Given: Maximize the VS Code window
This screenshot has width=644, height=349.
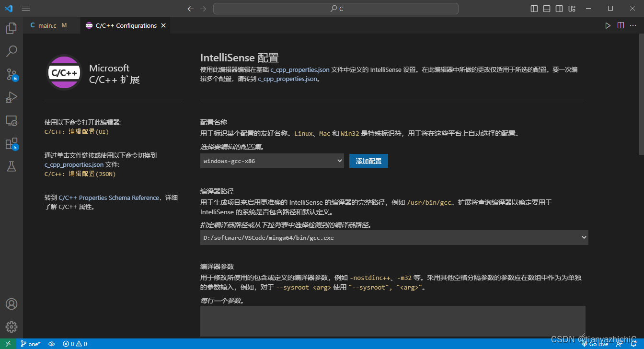Looking at the screenshot, I should coord(610,8).
